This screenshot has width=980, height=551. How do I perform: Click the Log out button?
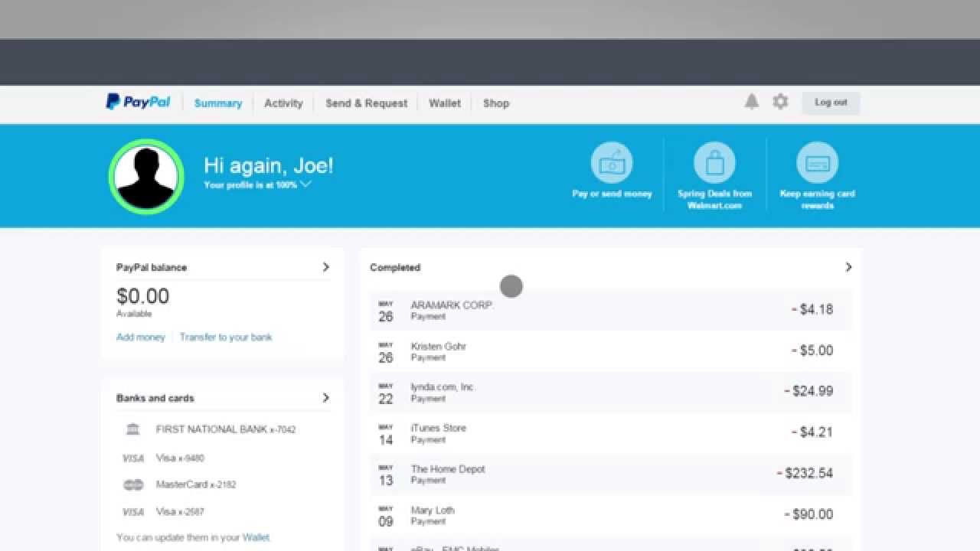coord(831,103)
